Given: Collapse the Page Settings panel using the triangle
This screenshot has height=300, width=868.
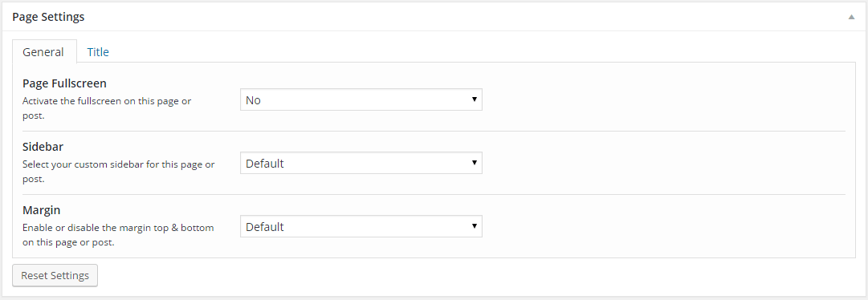Looking at the screenshot, I should coord(851,17).
